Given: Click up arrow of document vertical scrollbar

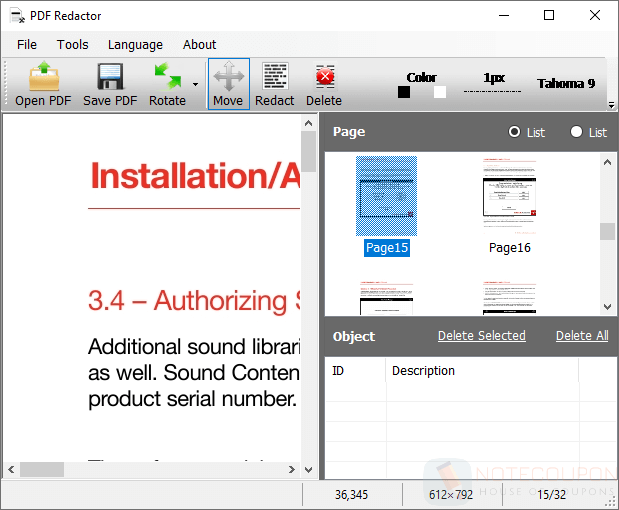Looking at the screenshot, I should pyautogui.click(x=309, y=124).
